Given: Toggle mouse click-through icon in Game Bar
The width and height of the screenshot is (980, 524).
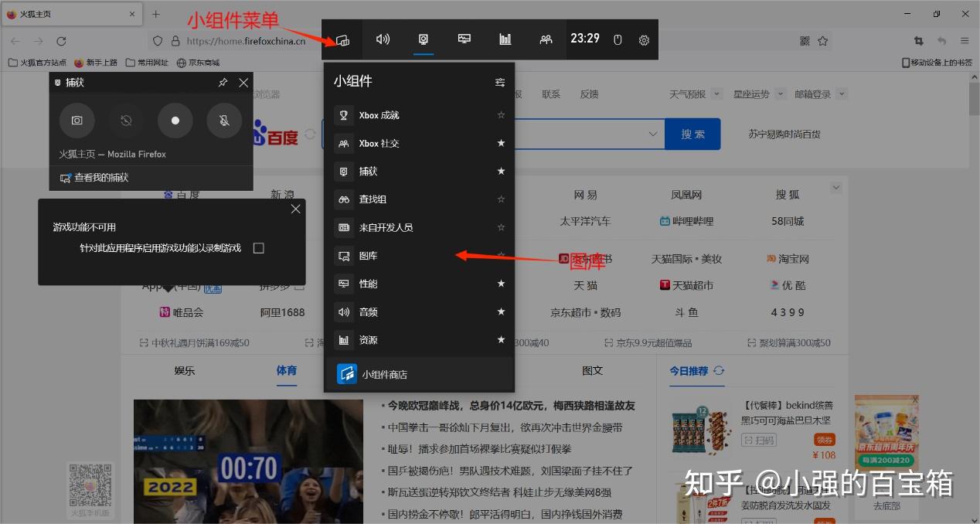Looking at the screenshot, I should pos(618,39).
